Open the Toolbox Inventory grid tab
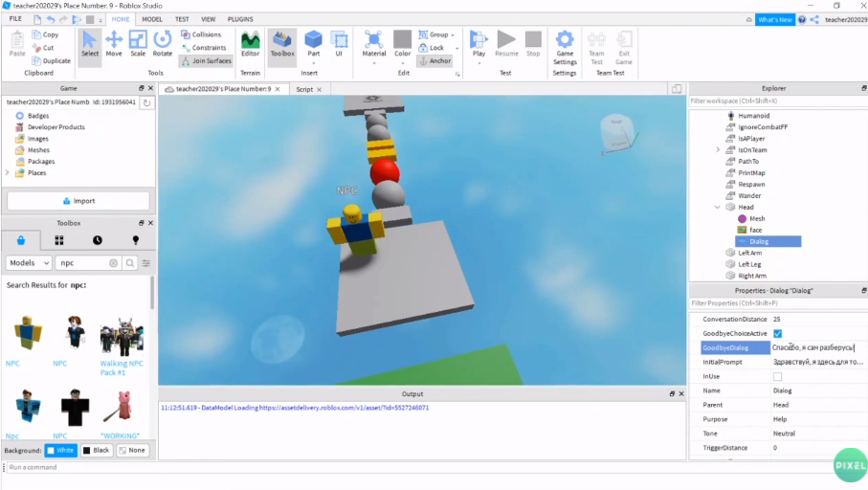 tap(59, 240)
